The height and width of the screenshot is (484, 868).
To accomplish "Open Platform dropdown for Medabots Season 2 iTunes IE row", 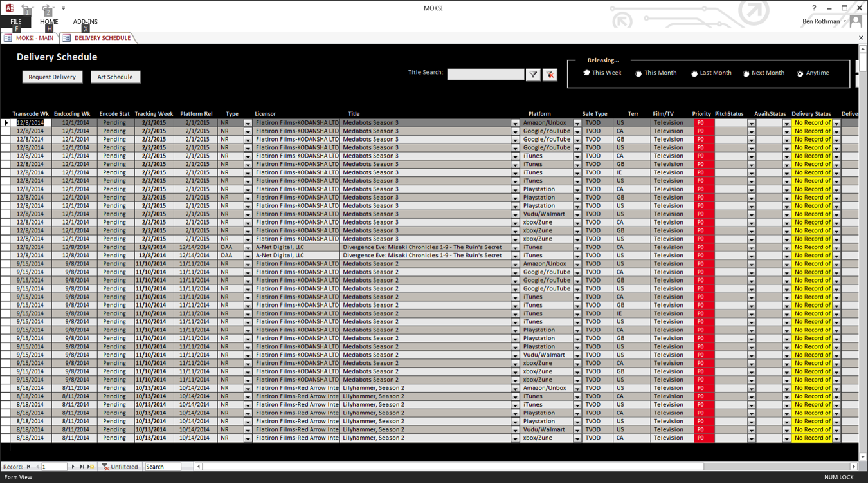I will coord(577,314).
